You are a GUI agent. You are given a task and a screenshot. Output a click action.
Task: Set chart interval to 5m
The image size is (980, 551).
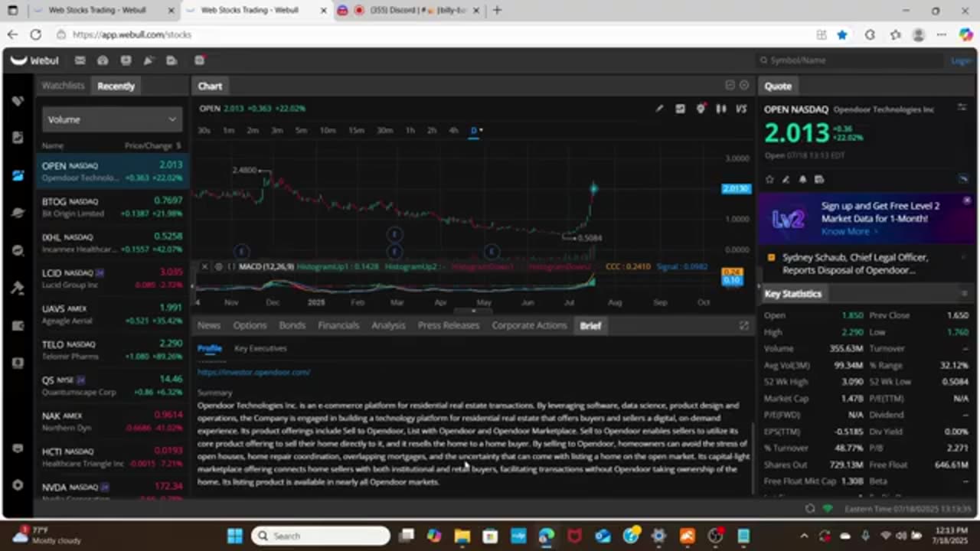[x=301, y=130]
